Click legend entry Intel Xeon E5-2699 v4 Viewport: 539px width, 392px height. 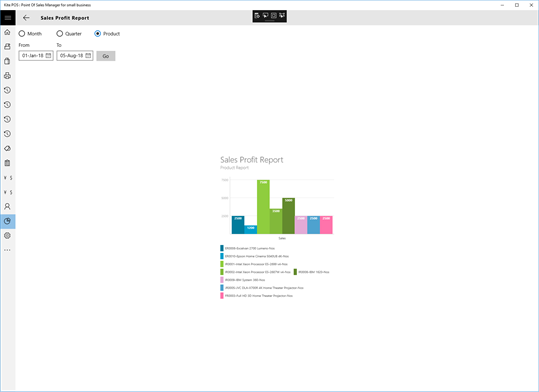point(254,264)
